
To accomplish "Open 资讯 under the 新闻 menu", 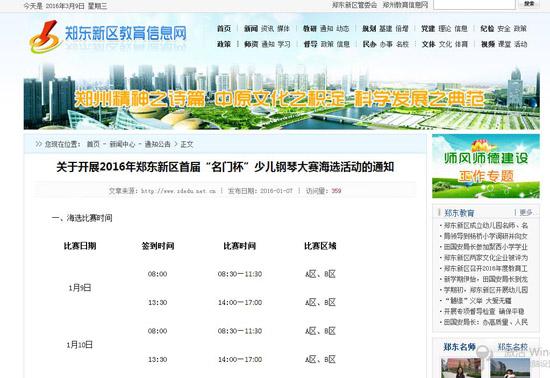I will tap(267, 29).
